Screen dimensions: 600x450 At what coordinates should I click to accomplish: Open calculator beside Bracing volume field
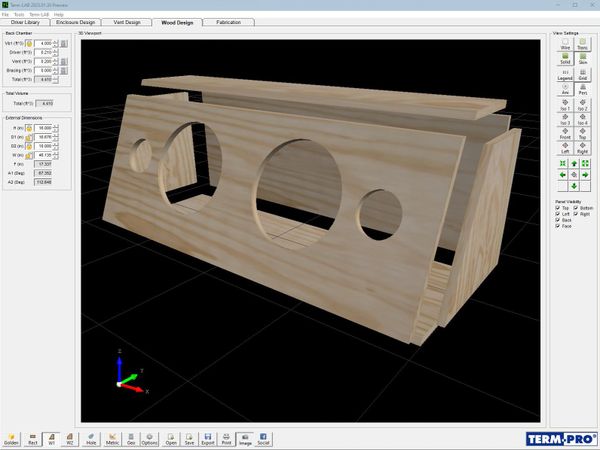[x=64, y=71]
